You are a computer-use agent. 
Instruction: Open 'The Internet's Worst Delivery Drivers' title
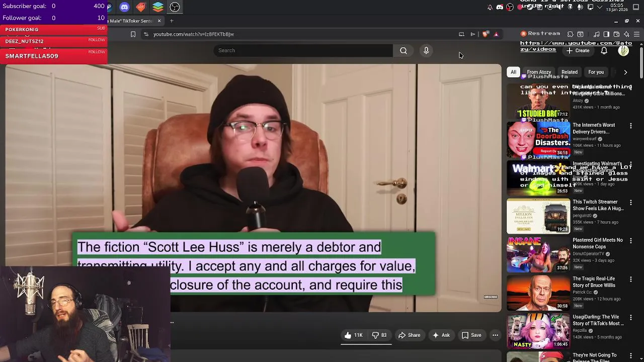click(x=594, y=128)
